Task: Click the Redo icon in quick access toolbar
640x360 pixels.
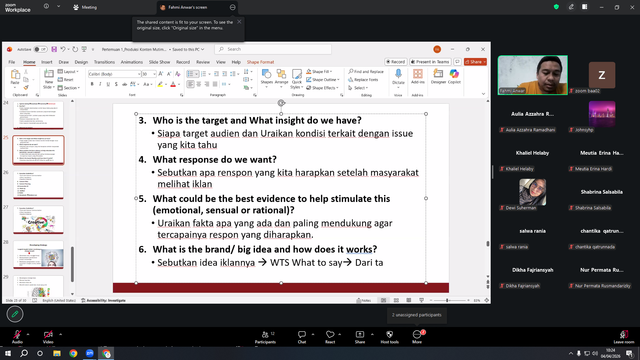Action: [x=75, y=49]
